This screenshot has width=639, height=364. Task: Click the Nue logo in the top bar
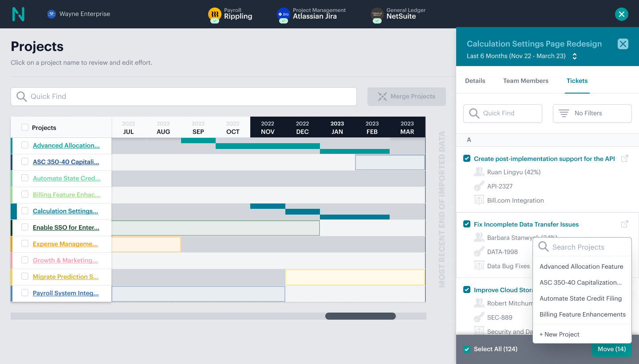click(18, 14)
